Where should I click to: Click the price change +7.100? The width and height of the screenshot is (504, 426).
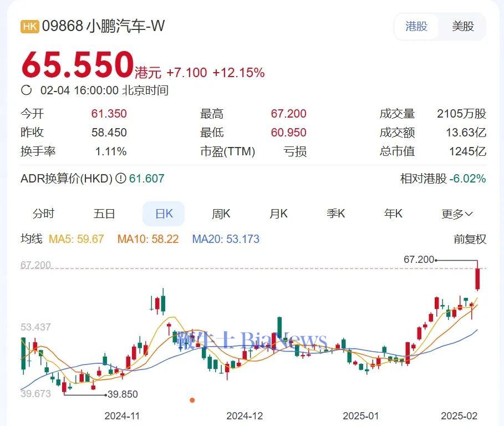(187, 73)
